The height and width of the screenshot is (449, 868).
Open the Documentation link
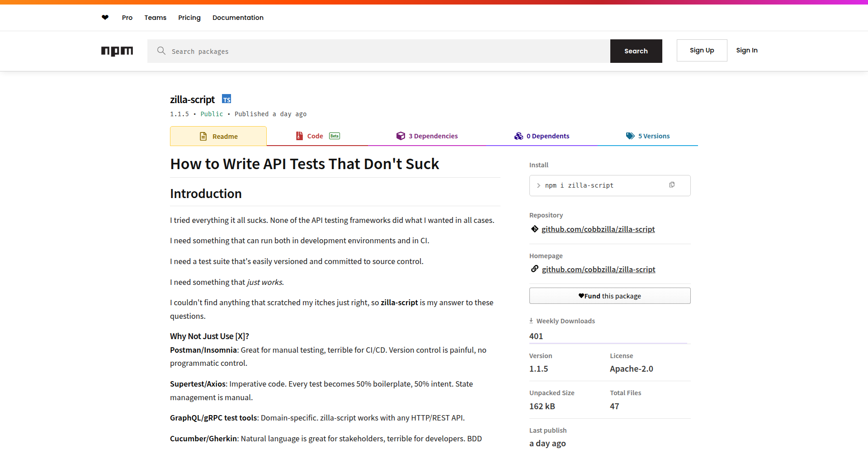tap(238, 18)
